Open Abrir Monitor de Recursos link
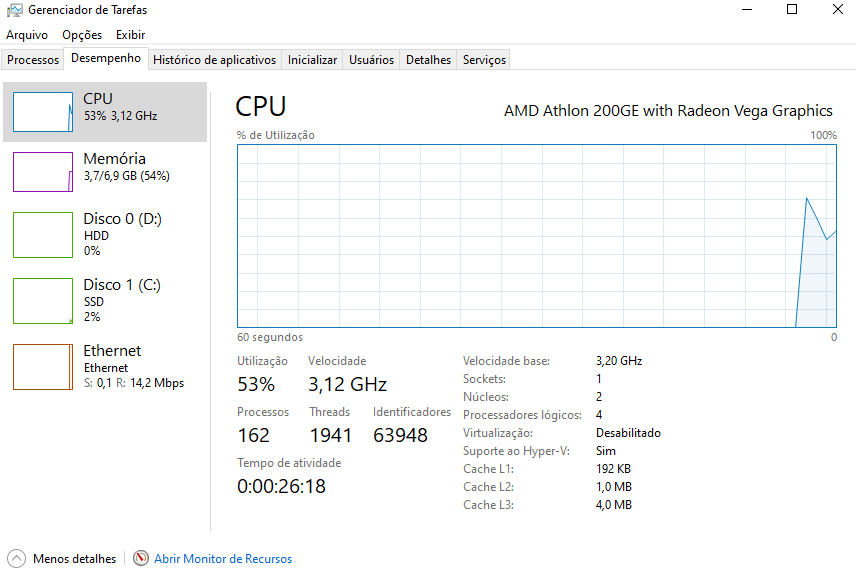 pos(223,559)
